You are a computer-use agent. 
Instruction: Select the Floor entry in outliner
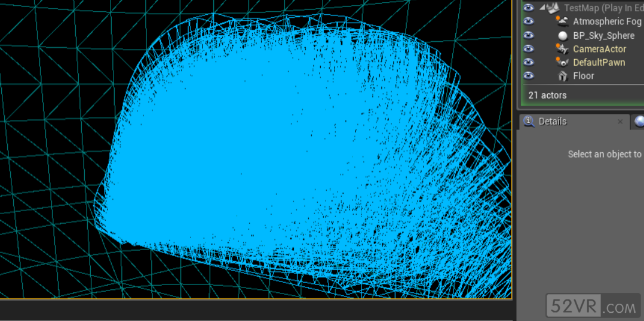[584, 76]
